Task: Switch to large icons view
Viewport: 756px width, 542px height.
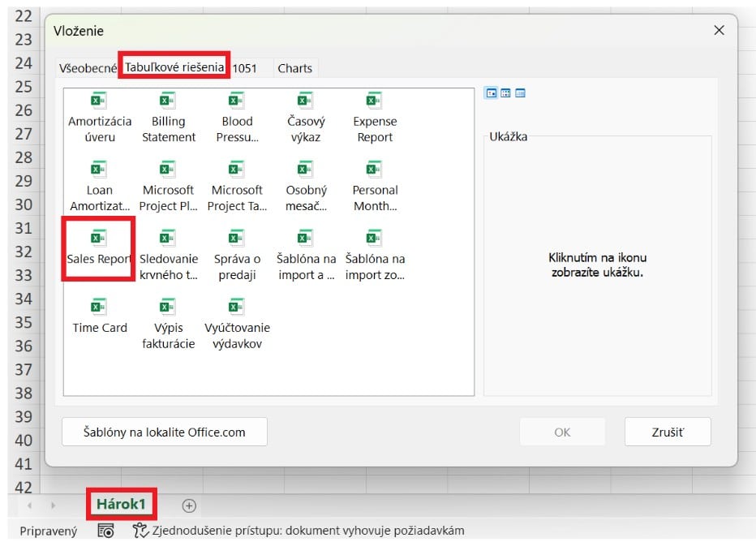Action: [x=491, y=93]
